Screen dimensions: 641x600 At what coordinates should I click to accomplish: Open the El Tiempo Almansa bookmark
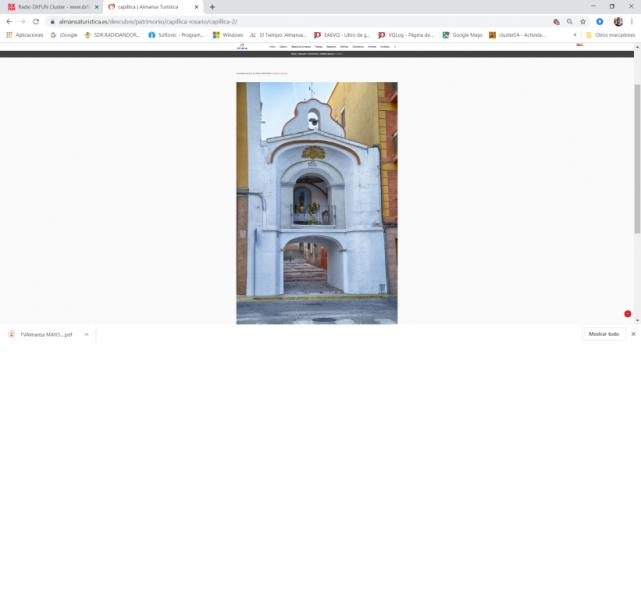(x=278, y=35)
